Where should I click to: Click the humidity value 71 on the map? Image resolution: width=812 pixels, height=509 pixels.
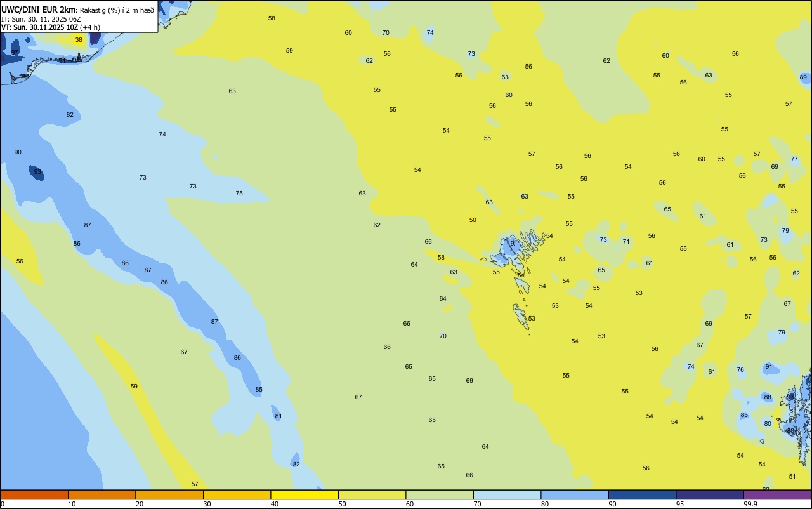tap(626, 242)
